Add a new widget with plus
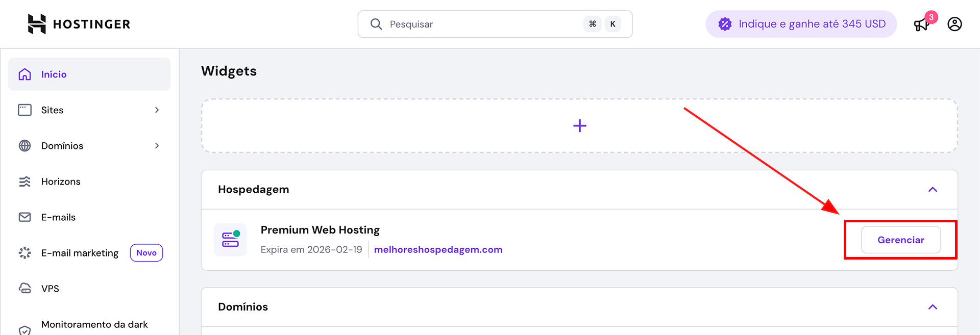This screenshot has width=980, height=335. point(579,126)
